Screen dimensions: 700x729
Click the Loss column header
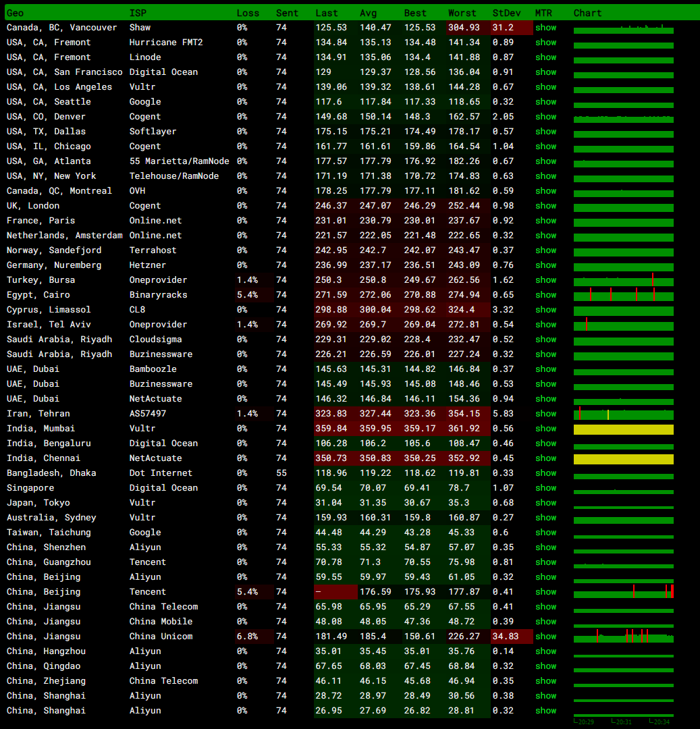pyautogui.click(x=247, y=13)
